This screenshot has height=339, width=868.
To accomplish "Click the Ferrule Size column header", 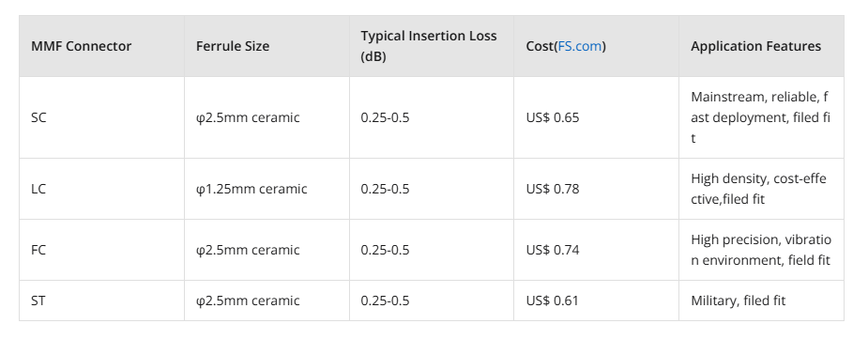I will point(266,46).
